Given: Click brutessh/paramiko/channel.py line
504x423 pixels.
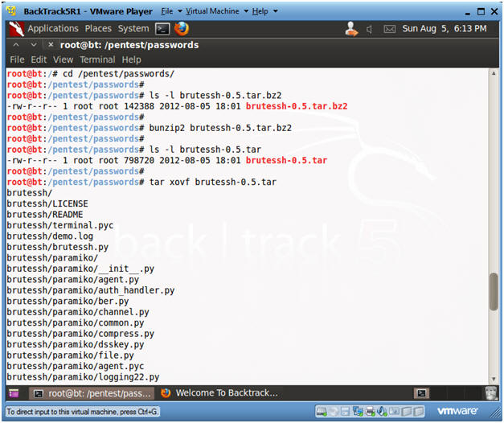Looking at the screenshot, I should click(x=78, y=312).
